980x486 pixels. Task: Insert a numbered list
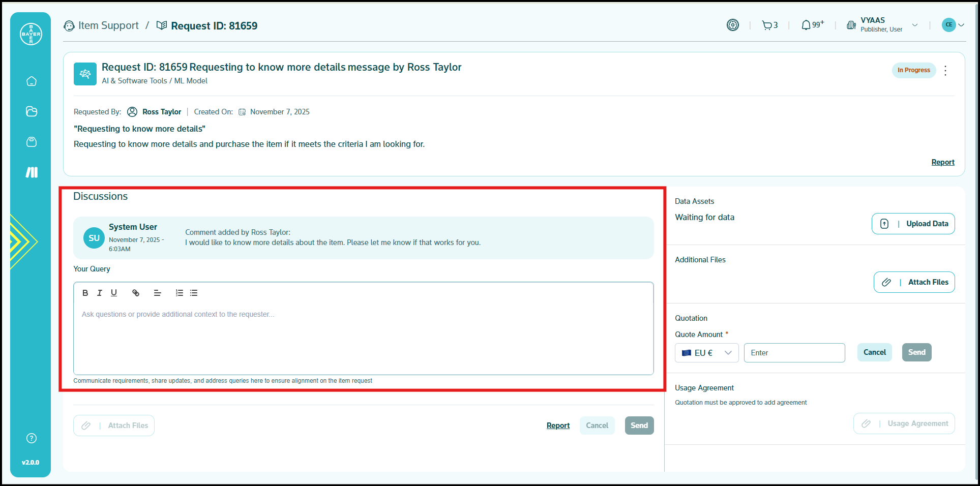pyautogui.click(x=180, y=293)
